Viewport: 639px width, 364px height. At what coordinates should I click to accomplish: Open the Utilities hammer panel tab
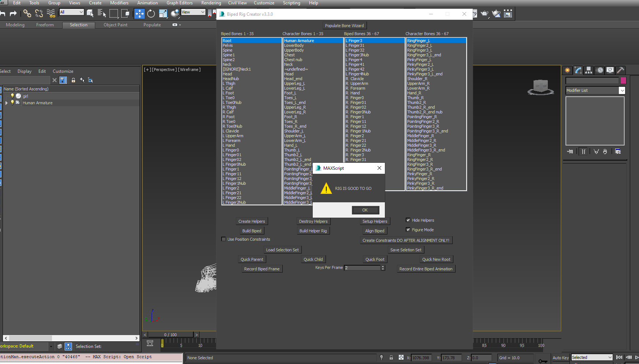[x=620, y=70]
